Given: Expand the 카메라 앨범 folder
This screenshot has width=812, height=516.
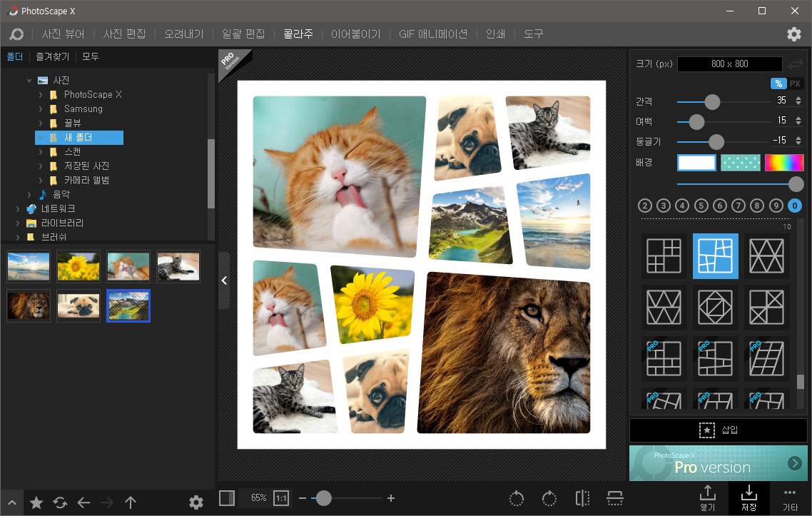Looking at the screenshot, I should [41, 181].
